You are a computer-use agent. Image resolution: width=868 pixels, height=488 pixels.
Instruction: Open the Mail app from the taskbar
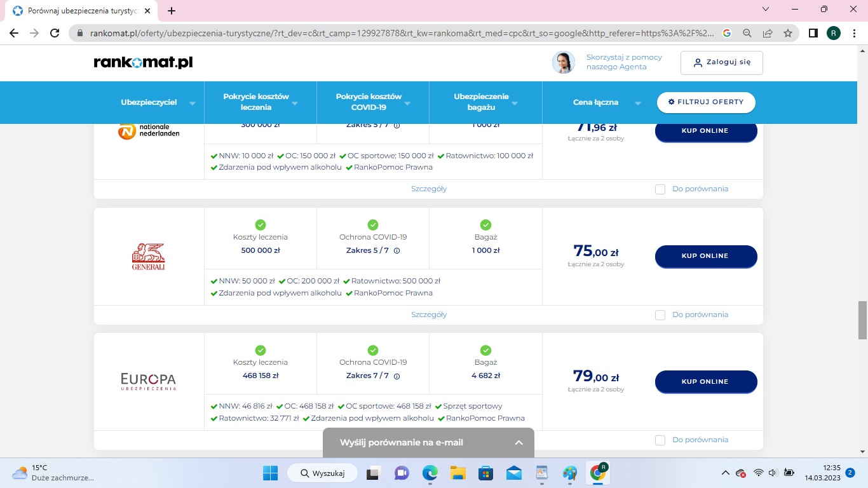[514, 473]
